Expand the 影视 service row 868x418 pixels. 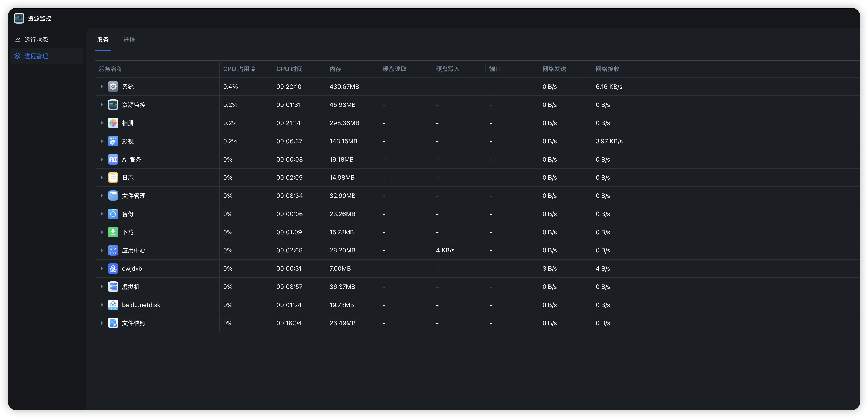(x=101, y=141)
